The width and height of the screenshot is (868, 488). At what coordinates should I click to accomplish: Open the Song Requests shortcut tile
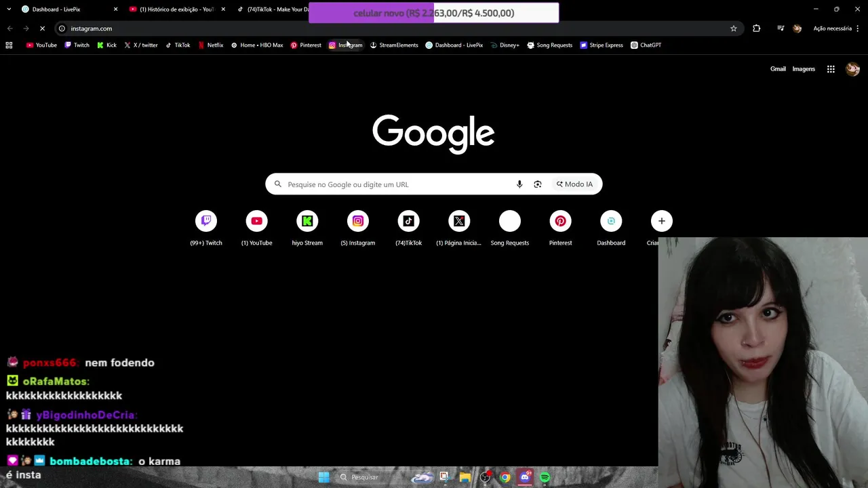click(x=510, y=228)
